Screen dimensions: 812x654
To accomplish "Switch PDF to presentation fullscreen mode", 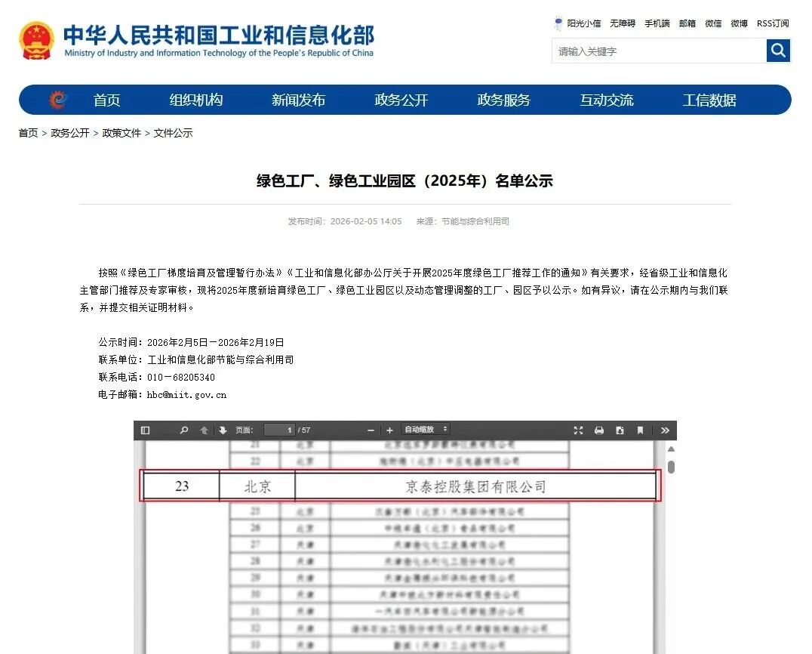I will (578, 430).
